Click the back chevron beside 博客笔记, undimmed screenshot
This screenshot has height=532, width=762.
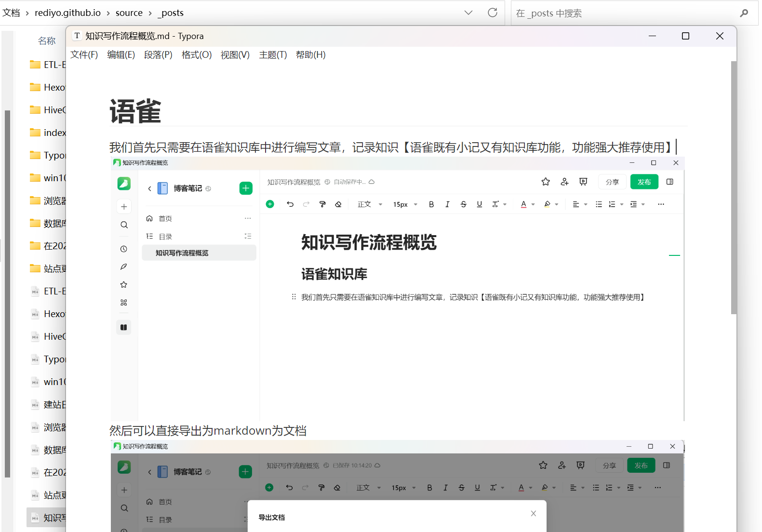pyautogui.click(x=150, y=188)
